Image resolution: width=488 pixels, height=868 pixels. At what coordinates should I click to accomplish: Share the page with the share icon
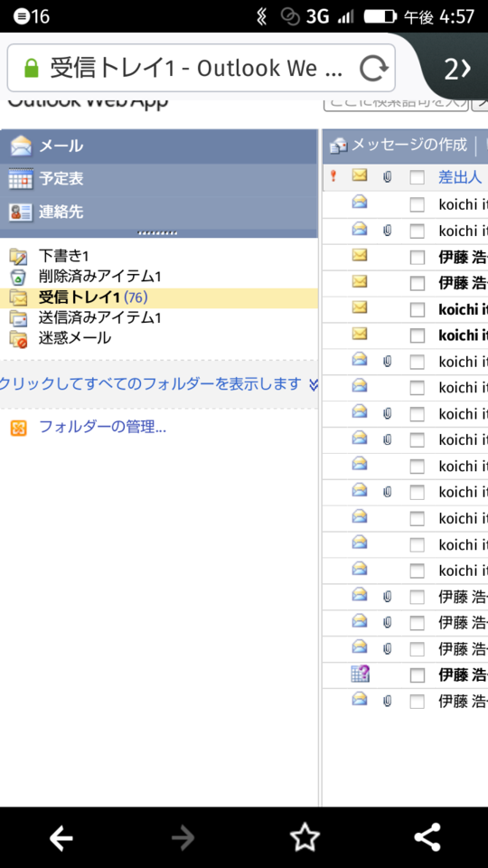pos(427,837)
